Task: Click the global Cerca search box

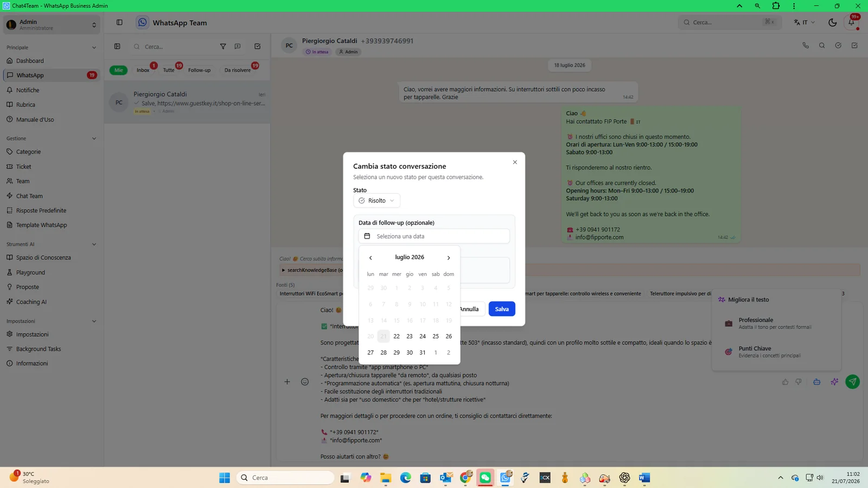Action: pos(729,22)
